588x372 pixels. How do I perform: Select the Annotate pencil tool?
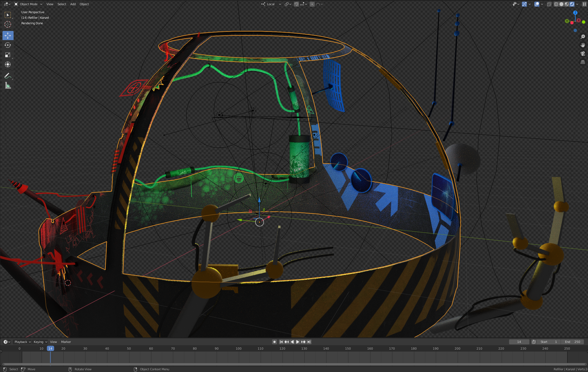tap(8, 76)
